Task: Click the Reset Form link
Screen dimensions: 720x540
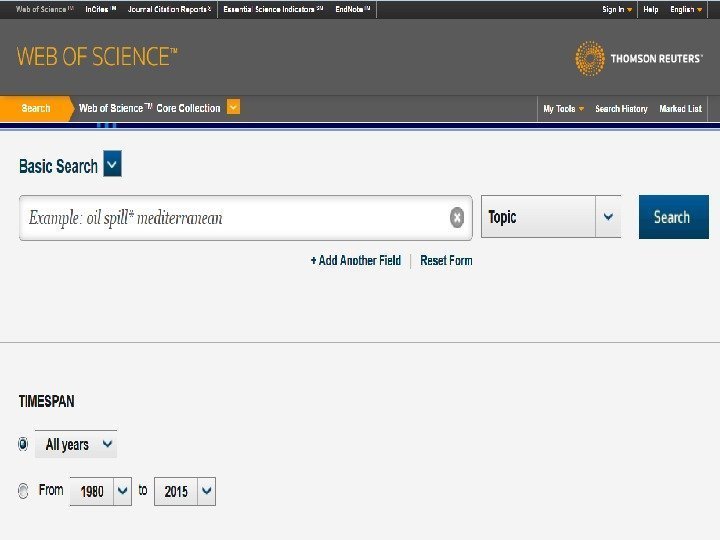Action: coord(446,260)
